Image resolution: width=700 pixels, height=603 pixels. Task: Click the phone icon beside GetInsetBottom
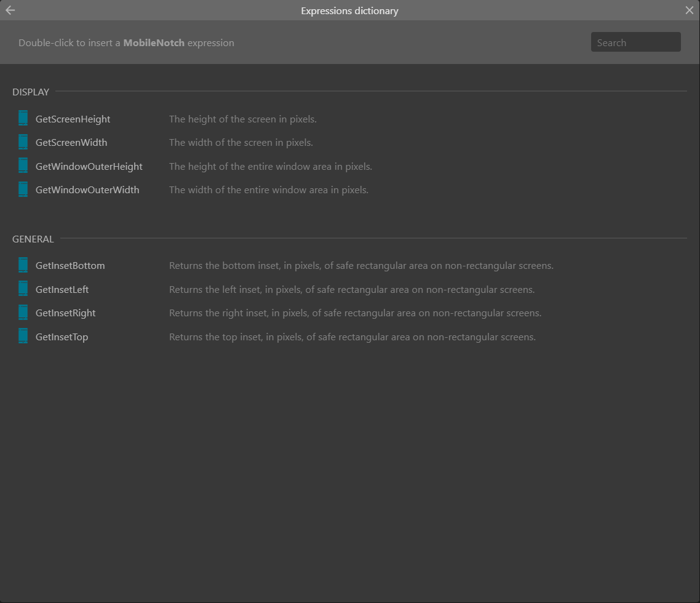(x=23, y=265)
